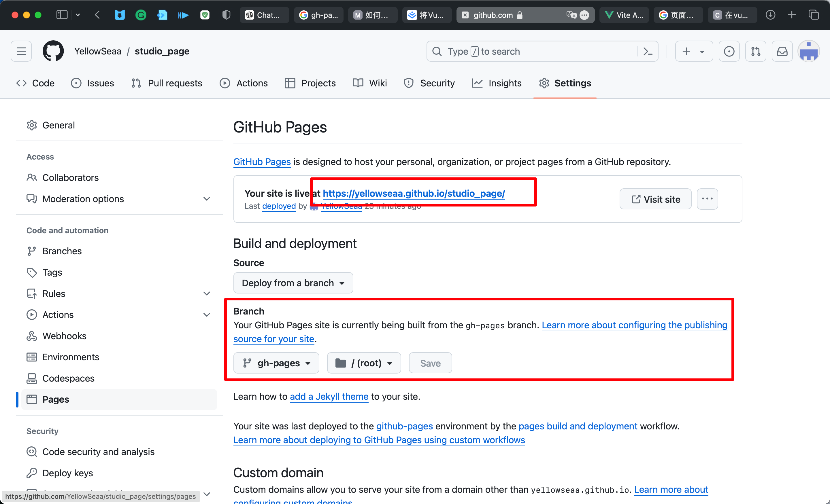The height and width of the screenshot is (504, 830).
Task: Expand the Rules sidebar section
Action: tap(206, 293)
